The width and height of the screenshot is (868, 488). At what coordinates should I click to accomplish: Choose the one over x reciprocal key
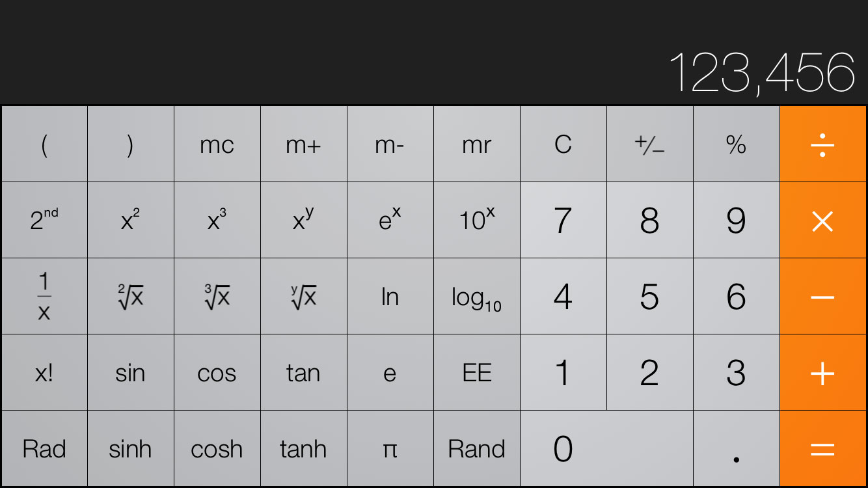44,297
